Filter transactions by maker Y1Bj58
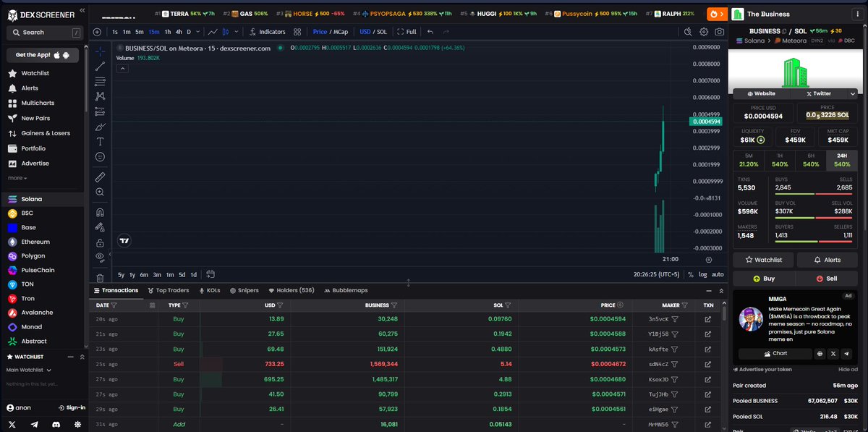 pyautogui.click(x=675, y=334)
